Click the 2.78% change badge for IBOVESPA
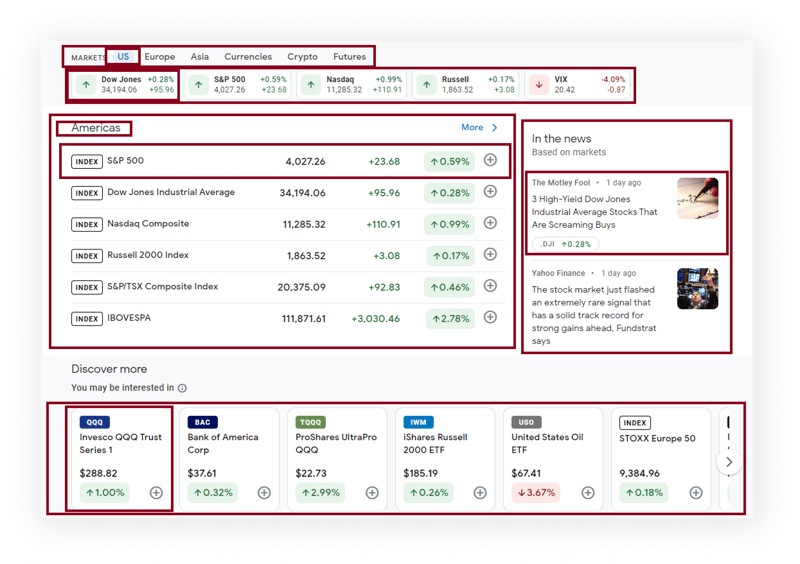This screenshot has height=564, width=800. (451, 319)
